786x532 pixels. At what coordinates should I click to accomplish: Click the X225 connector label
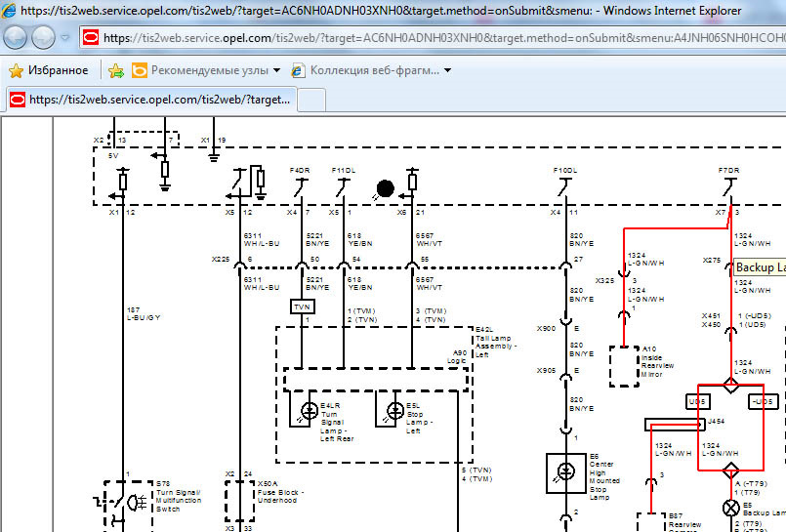221,260
